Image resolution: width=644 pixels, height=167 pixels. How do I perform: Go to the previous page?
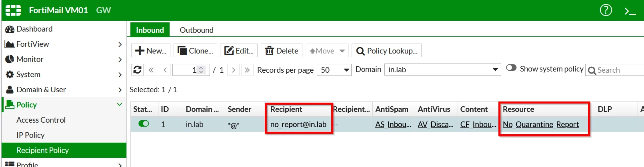coord(165,70)
